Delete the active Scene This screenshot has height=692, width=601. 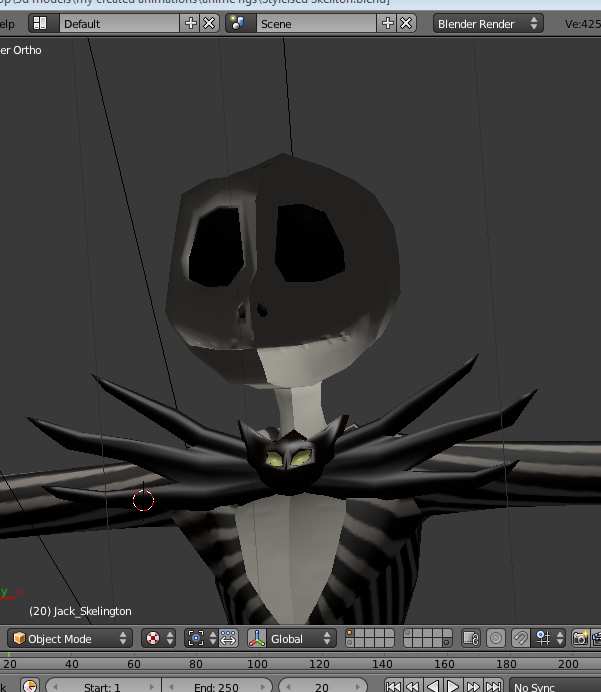pyautogui.click(x=406, y=23)
